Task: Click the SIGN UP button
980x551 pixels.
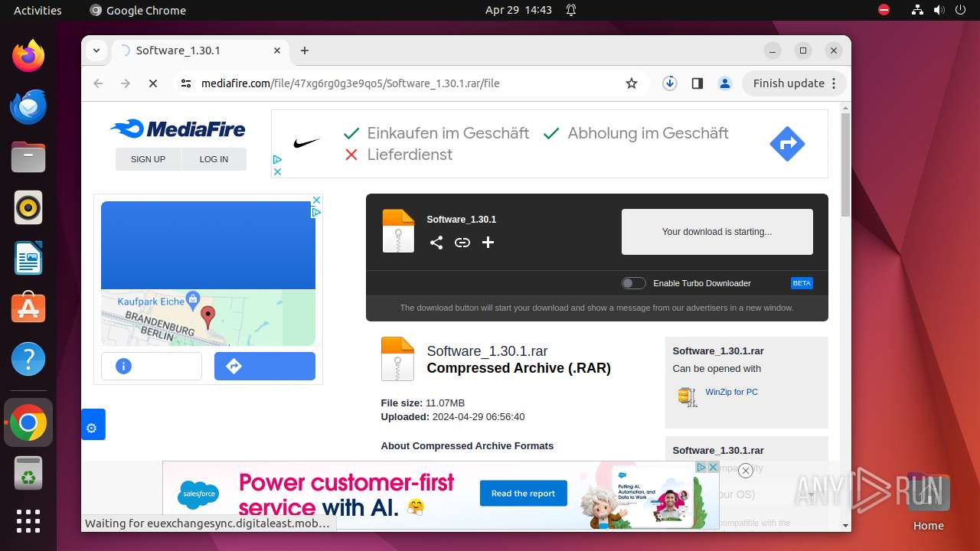Action: coord(148,159)
